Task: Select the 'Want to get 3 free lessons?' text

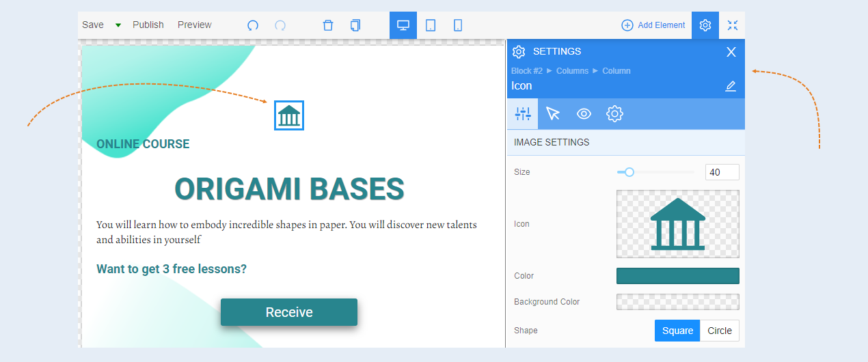Action: click(172, 269)
